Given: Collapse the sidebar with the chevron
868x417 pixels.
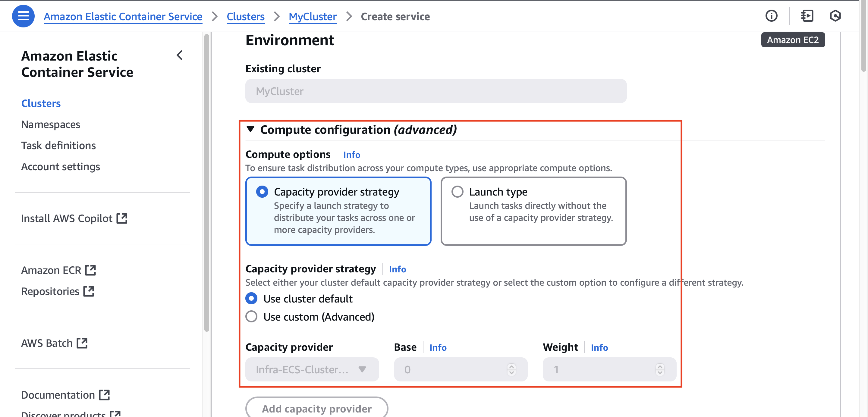Looking at the screenshot, I should pyautogui.click(x=180, y=55).
